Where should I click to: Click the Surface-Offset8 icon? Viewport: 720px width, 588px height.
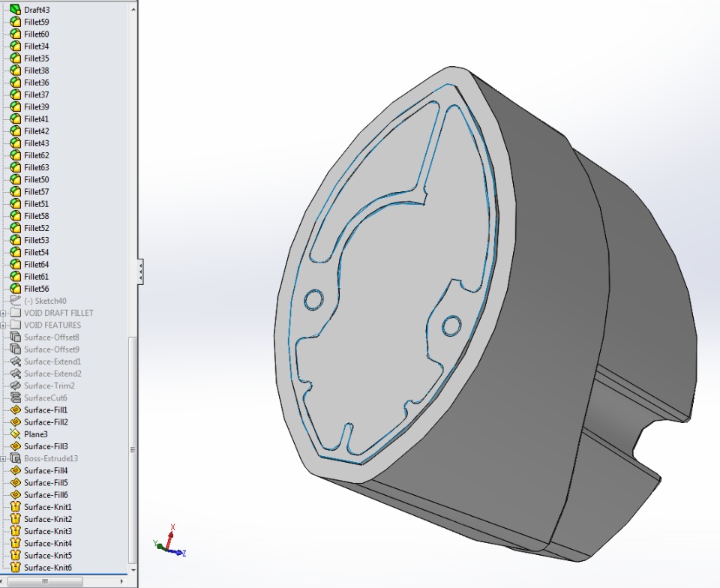click(16, 337)
